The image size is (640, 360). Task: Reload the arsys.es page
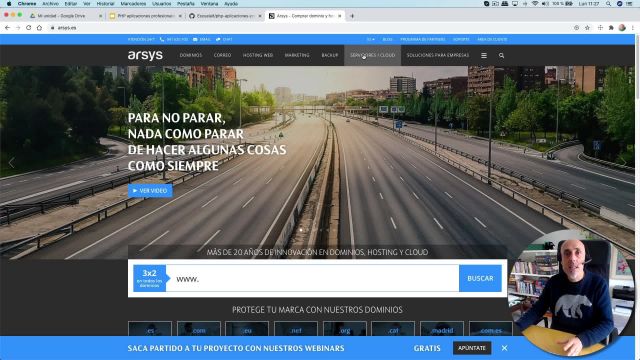click(x=29, y=28)
